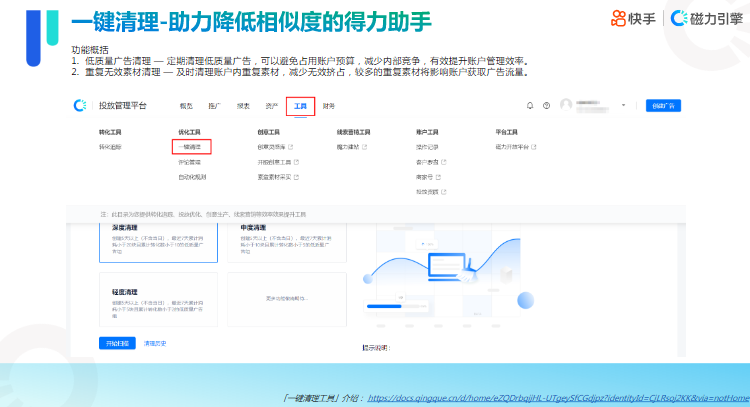This screenshot has width=750, height=407.
Task: Open the 财务 tab
Action: pyautogui.click(x=329, y=106)
